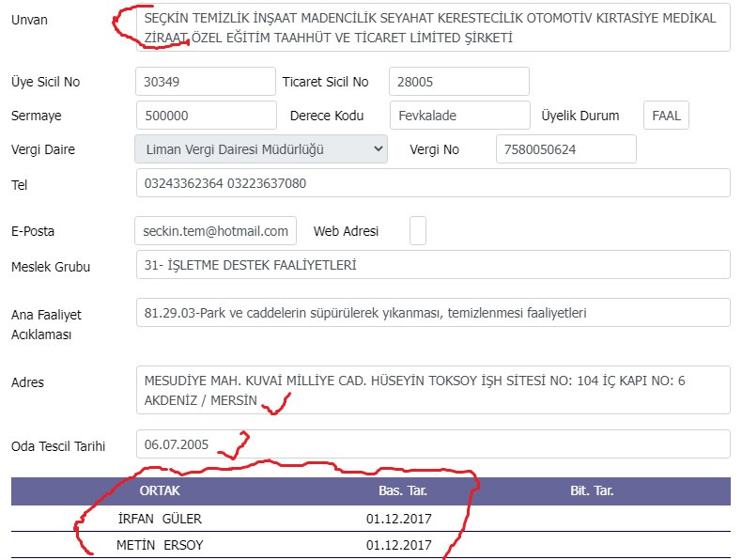Click the Unvan company name field
The image size is (742, 560).
(433, 27)
